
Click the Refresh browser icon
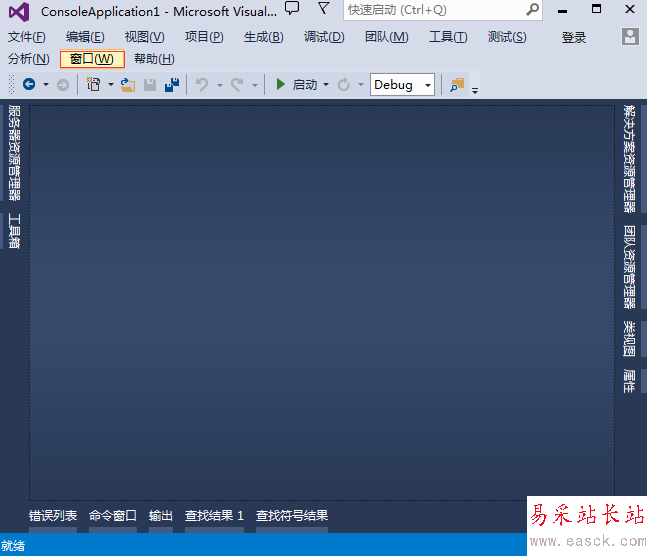pos(343,85)
